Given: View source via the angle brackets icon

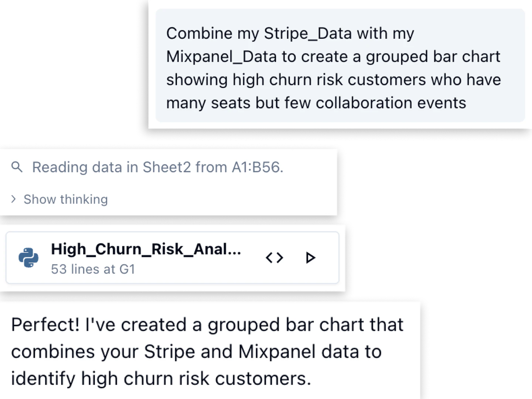Looking at the screenshot, I should click(x=274, y=258).
